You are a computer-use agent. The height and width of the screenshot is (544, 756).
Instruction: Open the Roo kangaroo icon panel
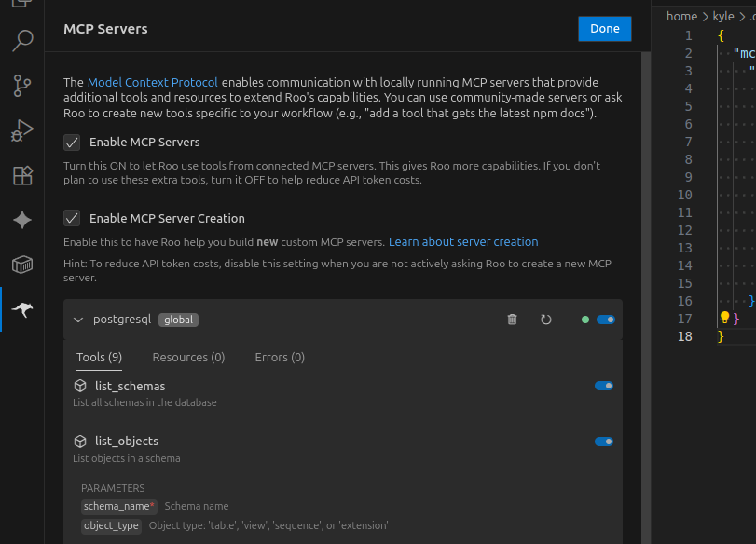coord(22,309)
